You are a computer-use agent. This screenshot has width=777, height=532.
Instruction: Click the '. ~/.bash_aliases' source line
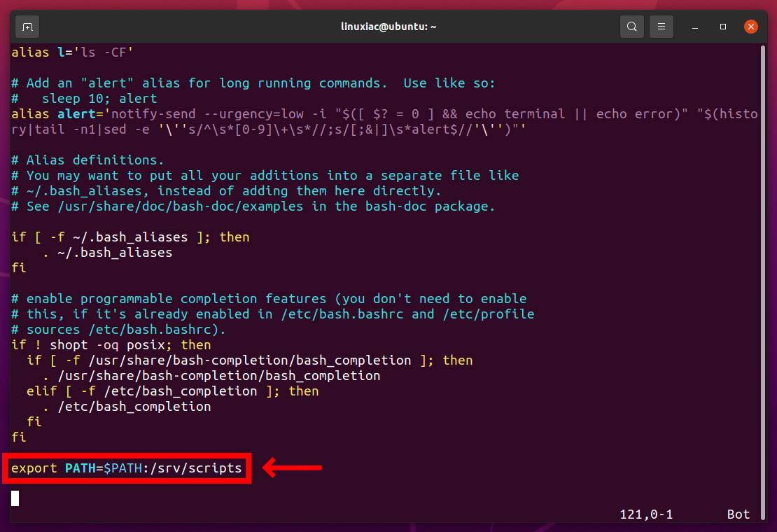[x=106, y=253]
